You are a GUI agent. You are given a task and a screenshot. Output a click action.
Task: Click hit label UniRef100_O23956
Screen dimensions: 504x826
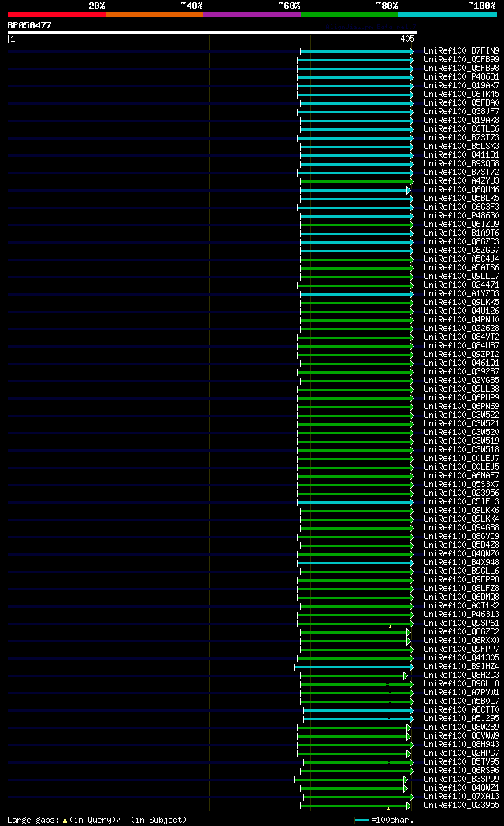[462, 493]
